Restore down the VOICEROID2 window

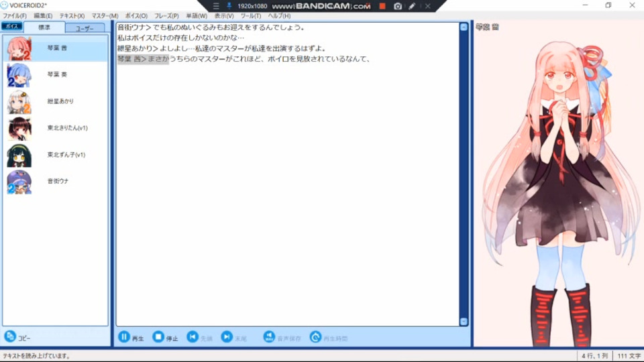(x=608, y=5)
